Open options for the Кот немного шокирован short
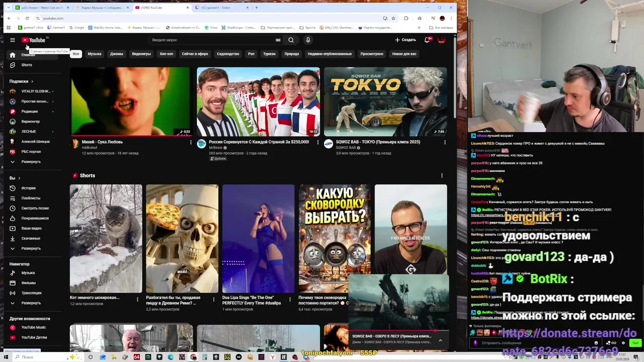Viewport: 644px width, 362px height. point(137,299)
